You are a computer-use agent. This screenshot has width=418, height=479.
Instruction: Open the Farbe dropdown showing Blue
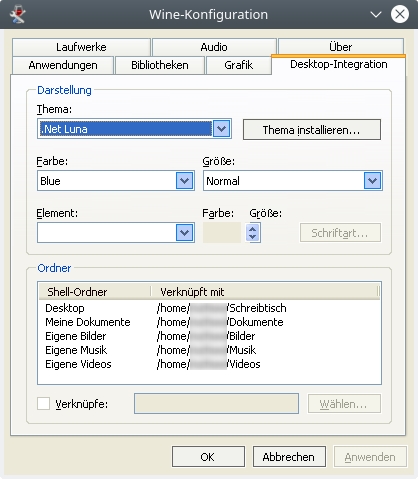click(184, 181)
